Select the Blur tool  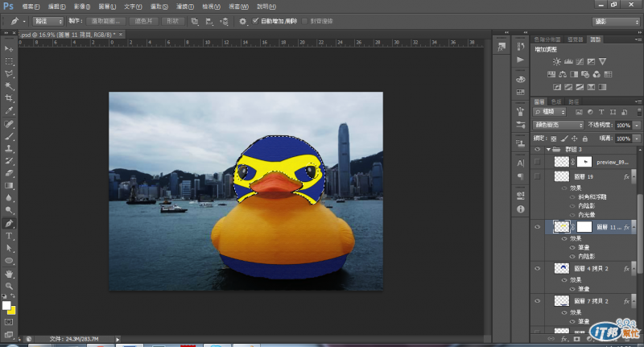9,198
